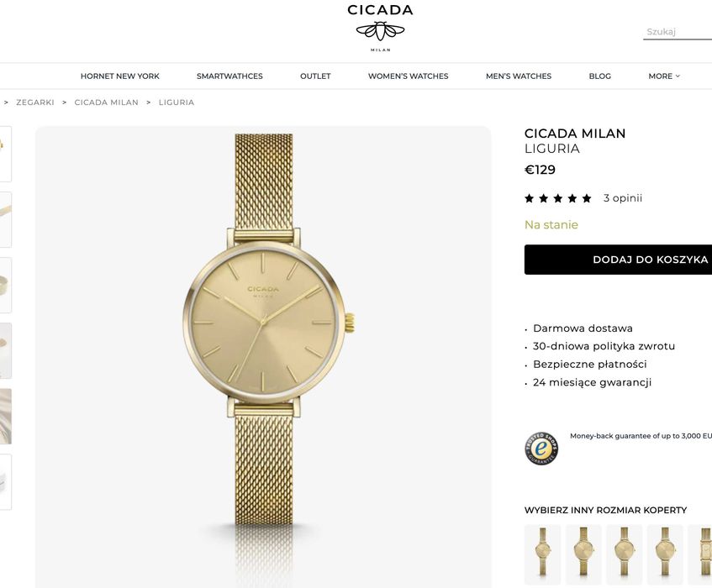Open the OUTLET menu item

click(315, 76)
